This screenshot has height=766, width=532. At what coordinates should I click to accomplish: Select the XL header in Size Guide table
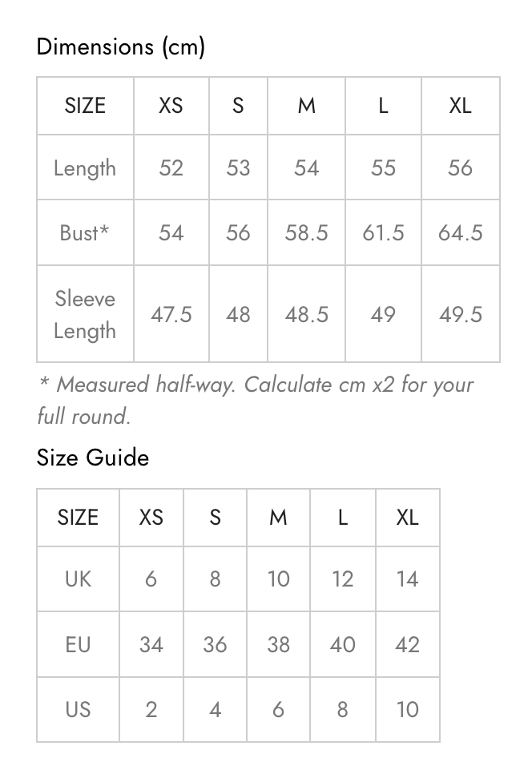pyautogui.click(x=408, y=518)
